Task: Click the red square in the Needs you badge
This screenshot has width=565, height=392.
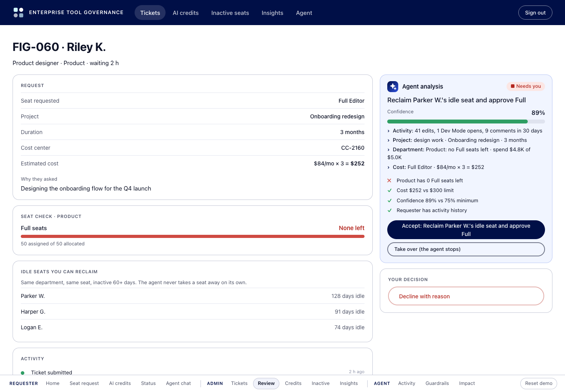Action: click(512, 86)
